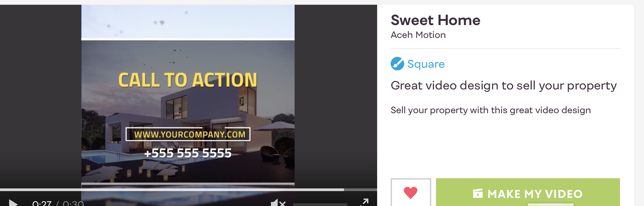Click the WWW.YOURCOMPANY.COM box in video
Image resolution: width=644 pixels, height=206 pixels.
point(188,134)
